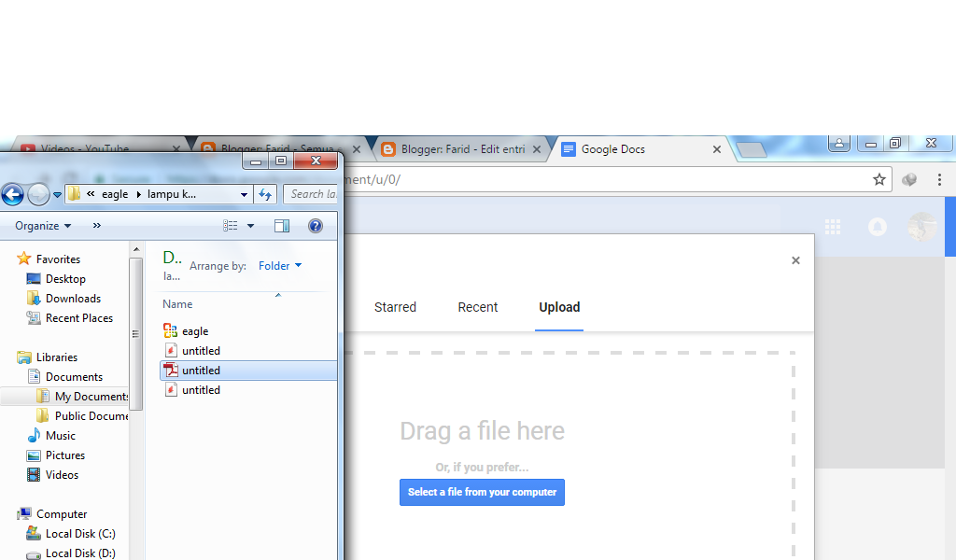Click the Change your view icon

point(230,226)
